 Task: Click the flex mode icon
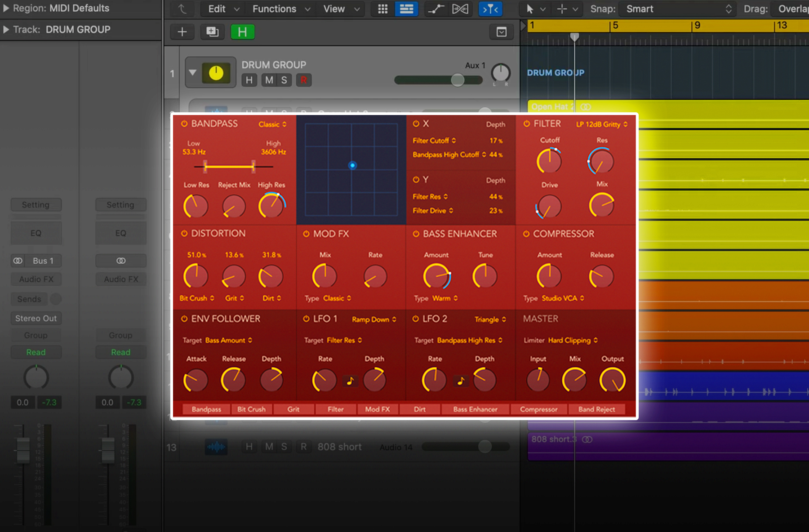tap(460, 9)
